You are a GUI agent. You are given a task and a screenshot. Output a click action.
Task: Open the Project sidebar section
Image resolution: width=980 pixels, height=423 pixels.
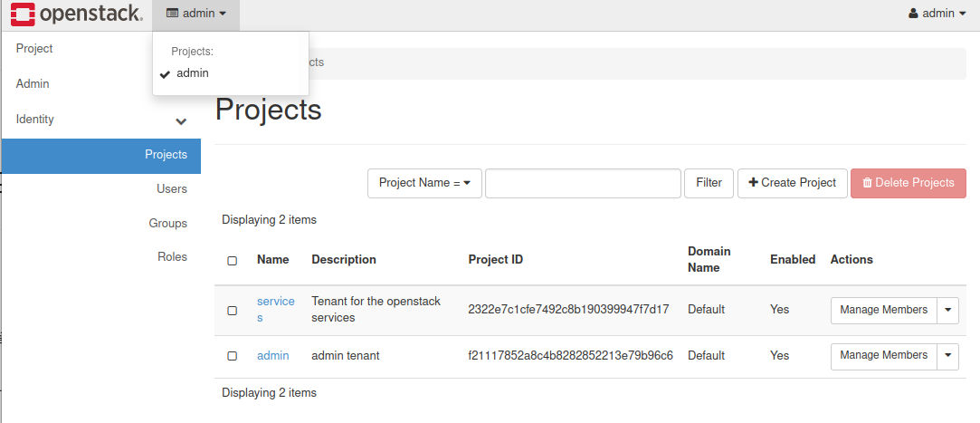(x=34, y=49)
